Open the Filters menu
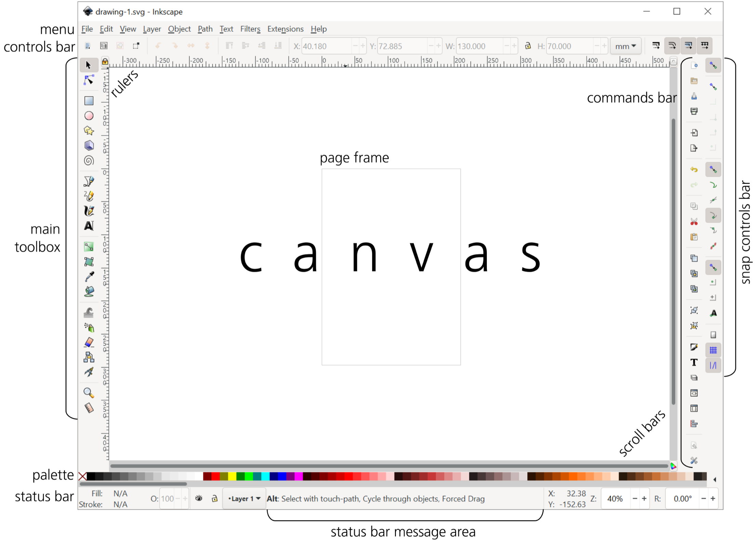The height and width of the screenshot is (541, 756). click(250, 29)
